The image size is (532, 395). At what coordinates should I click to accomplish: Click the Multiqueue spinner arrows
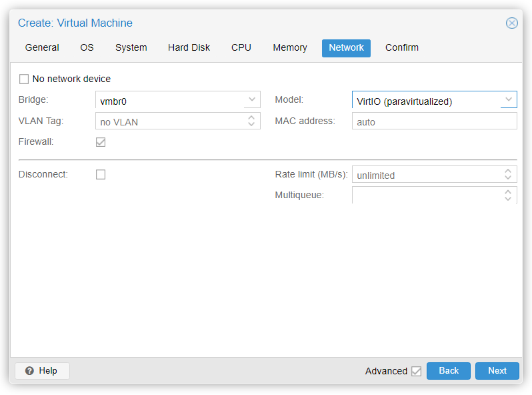[508, 195]
